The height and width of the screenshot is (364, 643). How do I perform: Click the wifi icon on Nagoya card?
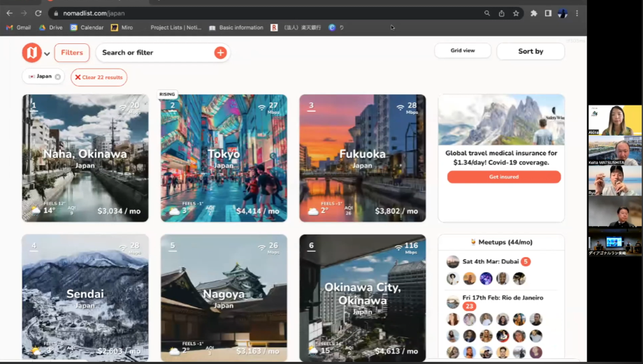point(261,247)
